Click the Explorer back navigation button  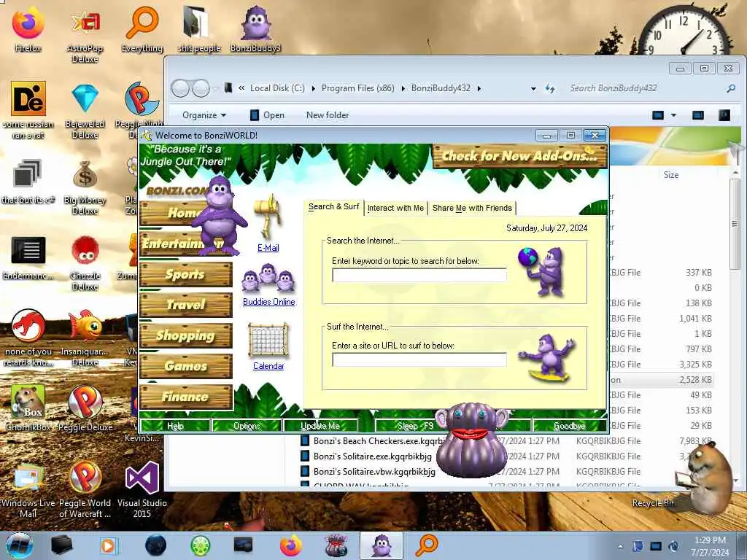click(x=180, y=88)
